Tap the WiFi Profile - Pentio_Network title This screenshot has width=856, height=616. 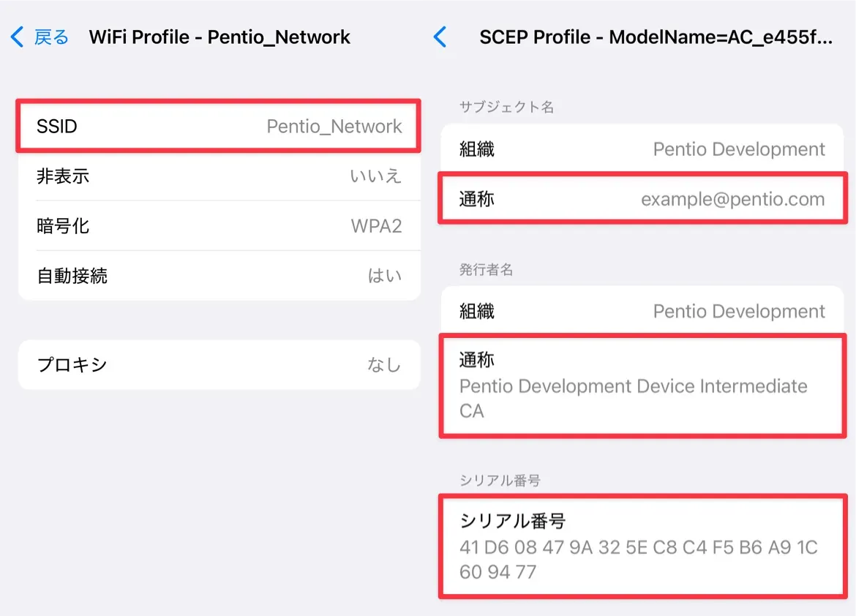(219, 37)
